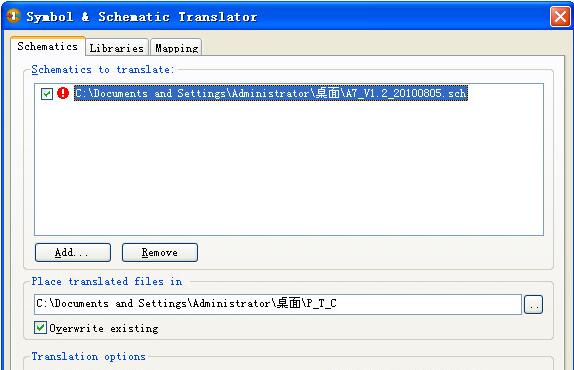574x370 pixels.
Task: Open the Libraries tab
Action: [x=117, y=48]
